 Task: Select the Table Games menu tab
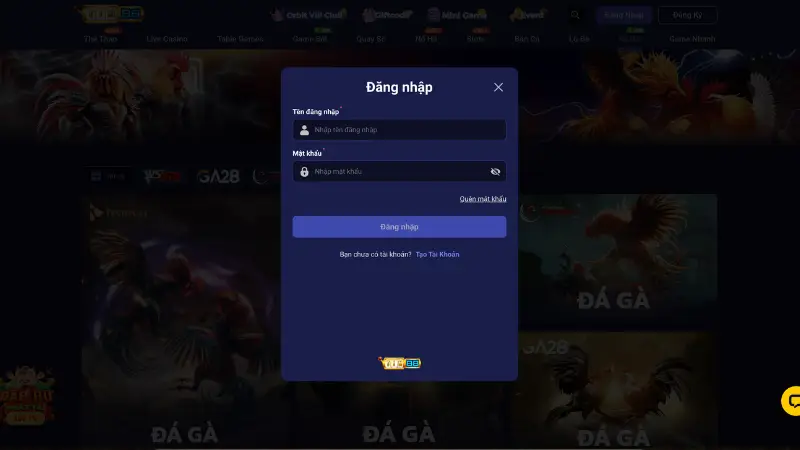240,39
